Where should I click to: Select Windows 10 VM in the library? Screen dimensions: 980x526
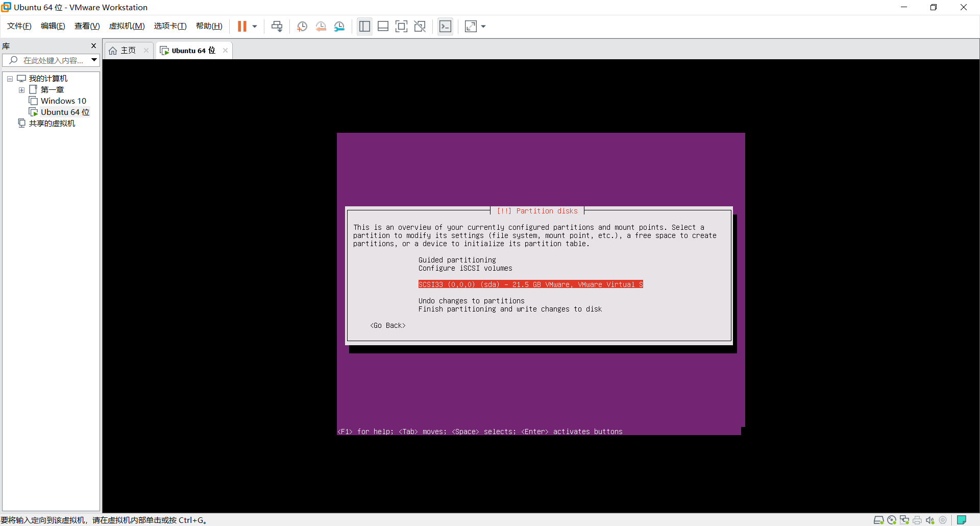pyautogui.click(x=63, y=101)
